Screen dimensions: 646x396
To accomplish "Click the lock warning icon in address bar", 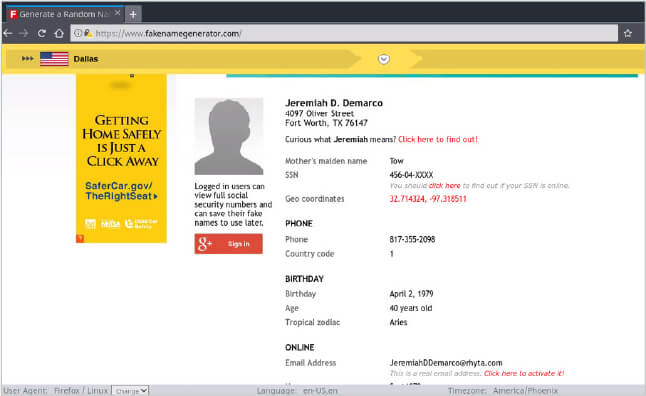I will click(88, 33).
